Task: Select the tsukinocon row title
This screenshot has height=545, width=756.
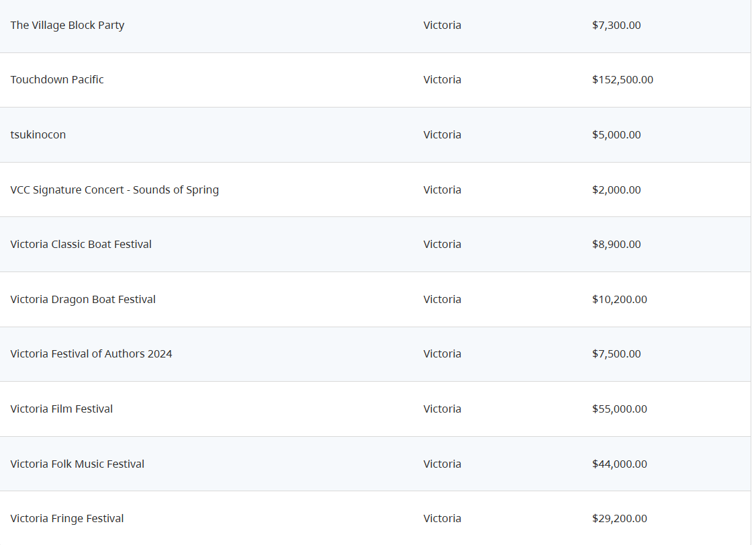Action: coord(38,134)
